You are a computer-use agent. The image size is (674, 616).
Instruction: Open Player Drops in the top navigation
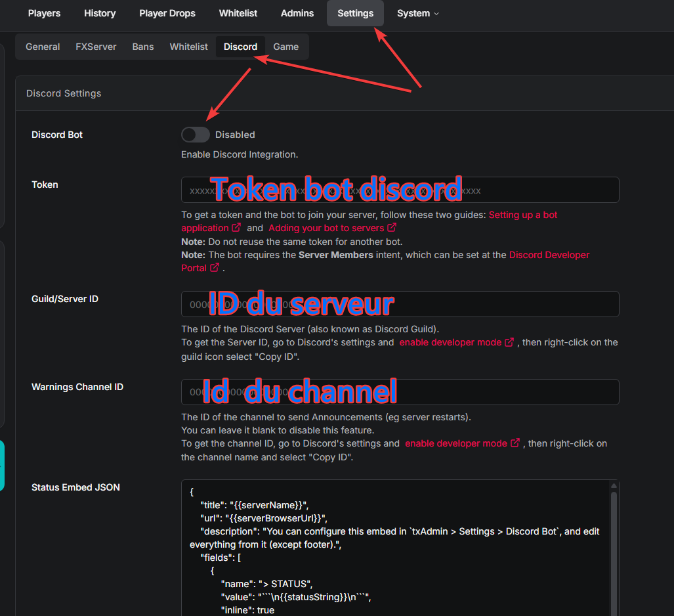point(167,13)
